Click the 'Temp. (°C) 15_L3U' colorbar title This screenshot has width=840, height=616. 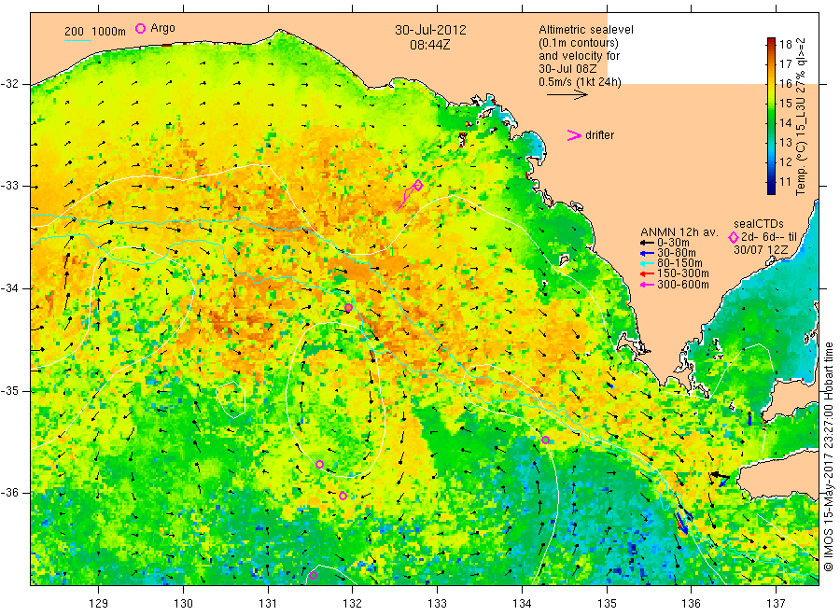(801, 147)
